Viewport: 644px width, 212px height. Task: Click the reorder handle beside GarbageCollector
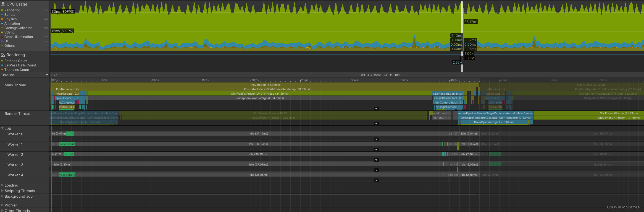(46, 28)
